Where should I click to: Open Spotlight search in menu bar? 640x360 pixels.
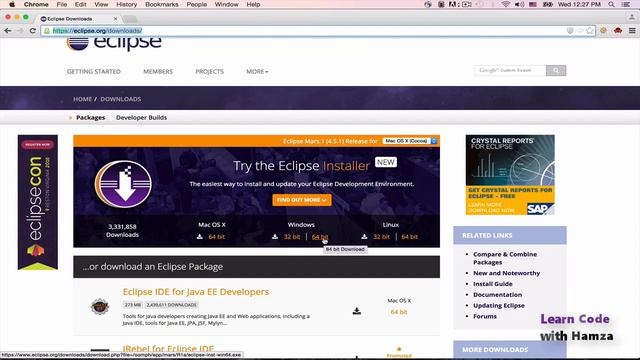[611, 4]
